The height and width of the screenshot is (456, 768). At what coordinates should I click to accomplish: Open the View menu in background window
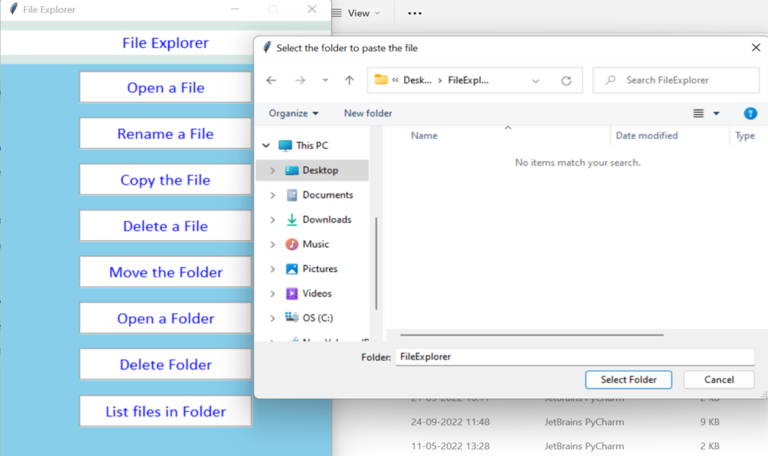click(x=356, y=13)
